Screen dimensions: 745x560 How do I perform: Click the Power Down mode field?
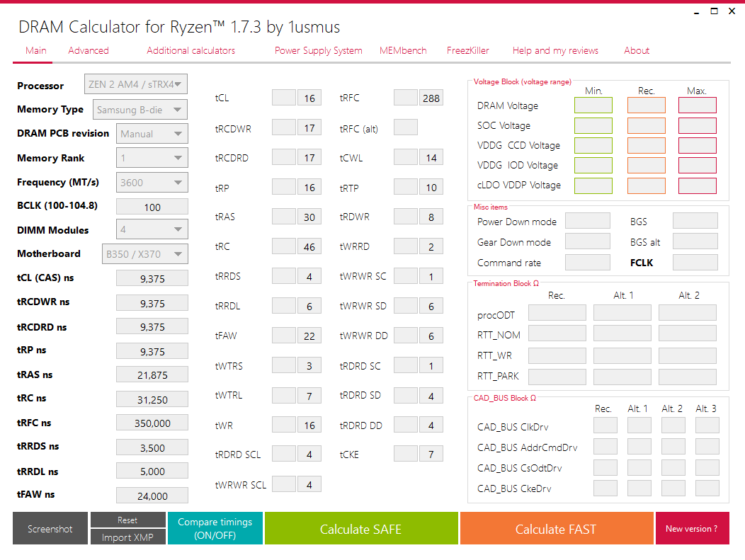588,221
